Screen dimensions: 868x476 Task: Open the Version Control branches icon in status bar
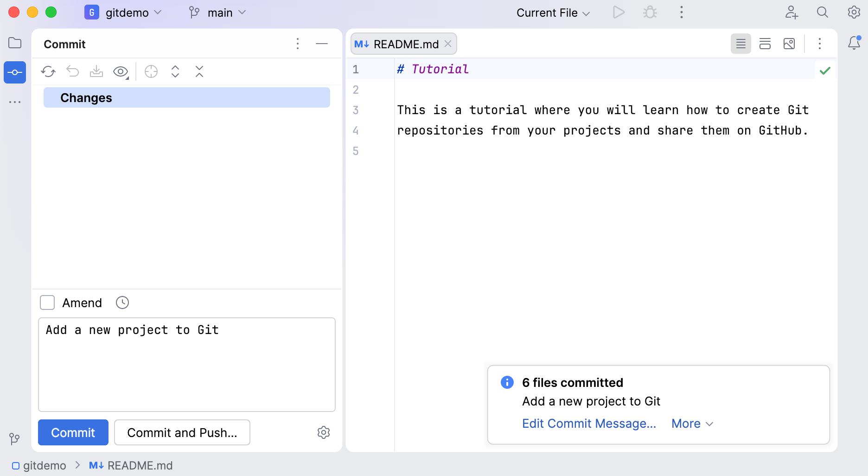coord(14,439)
